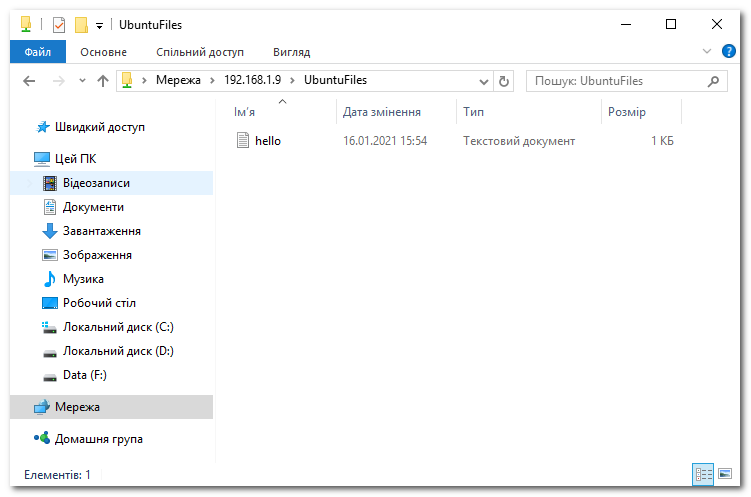Switch to details view layout icon
The width and height of the screenshot is (751, 497).
pos(703,474)
